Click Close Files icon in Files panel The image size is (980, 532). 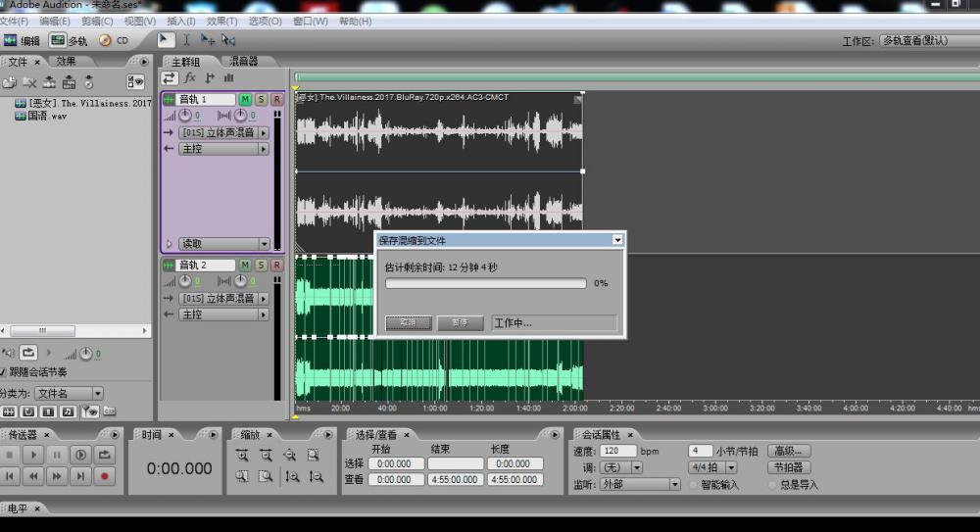29,82
